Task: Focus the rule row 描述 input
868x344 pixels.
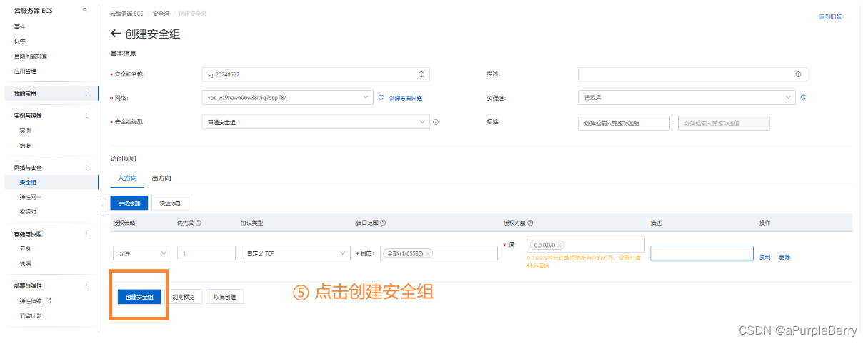Action: coord(702,253)
